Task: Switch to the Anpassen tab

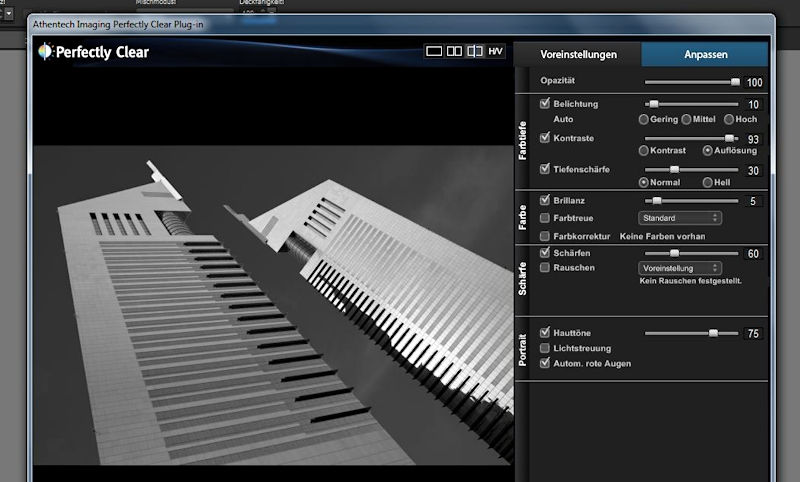Action: pyautogui.click(x=705, y=54)
